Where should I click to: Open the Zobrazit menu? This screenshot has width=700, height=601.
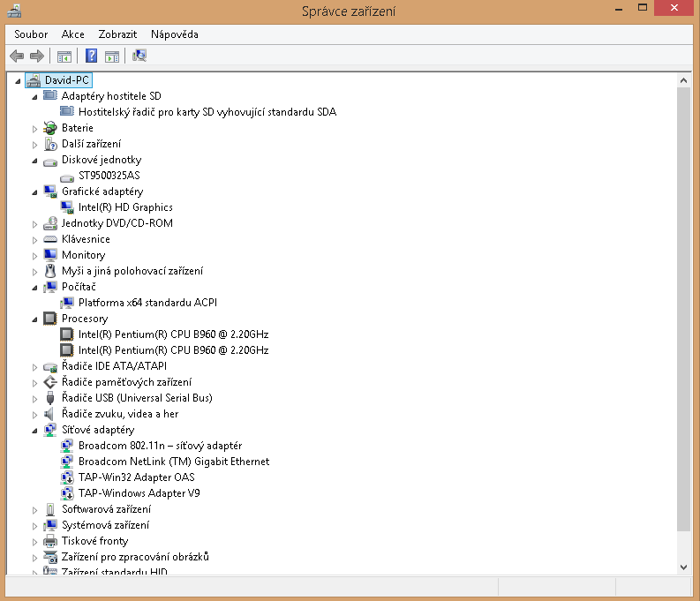click(x=117, y=34)
